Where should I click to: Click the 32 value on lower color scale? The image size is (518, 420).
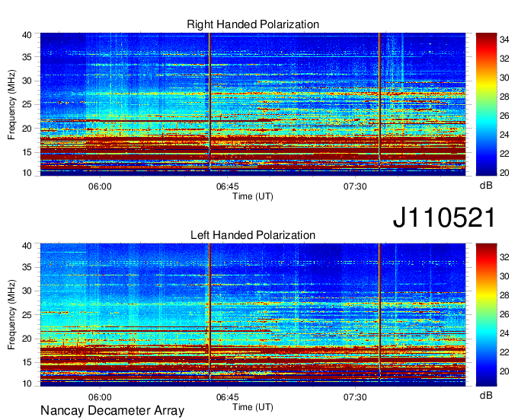click(x=504, y=257)
